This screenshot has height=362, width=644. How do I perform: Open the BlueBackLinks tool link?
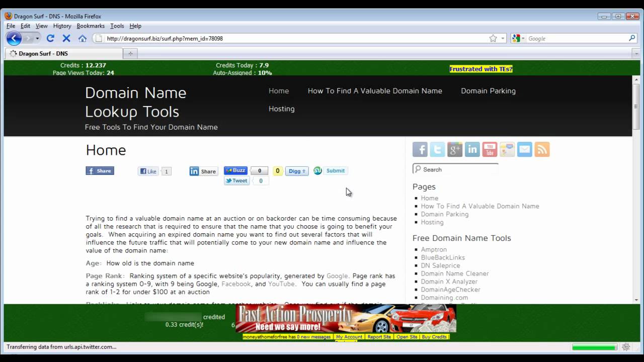443,257
